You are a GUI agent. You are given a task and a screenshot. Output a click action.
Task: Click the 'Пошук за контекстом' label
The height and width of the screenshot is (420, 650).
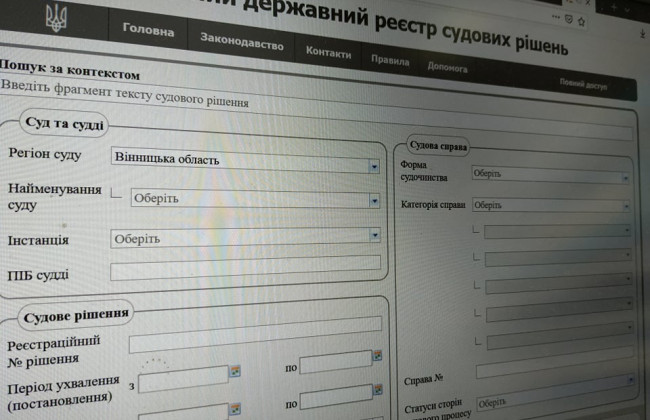[x=70, y=69]
